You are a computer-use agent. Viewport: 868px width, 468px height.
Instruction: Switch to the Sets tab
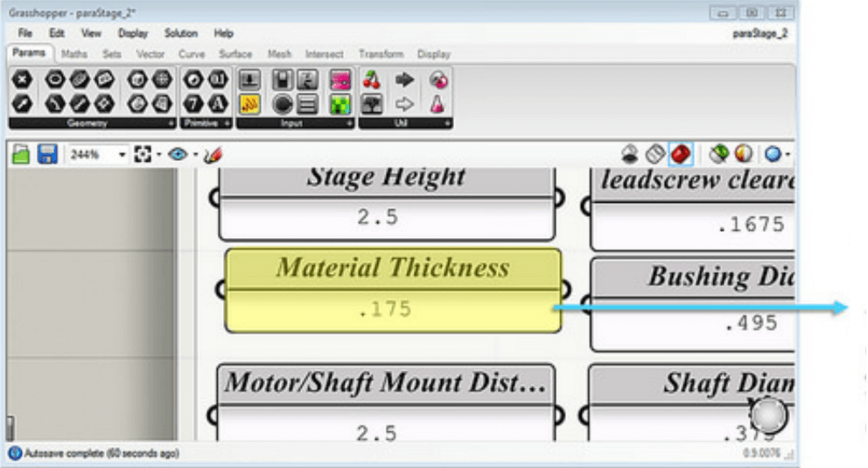pos(111,54)
